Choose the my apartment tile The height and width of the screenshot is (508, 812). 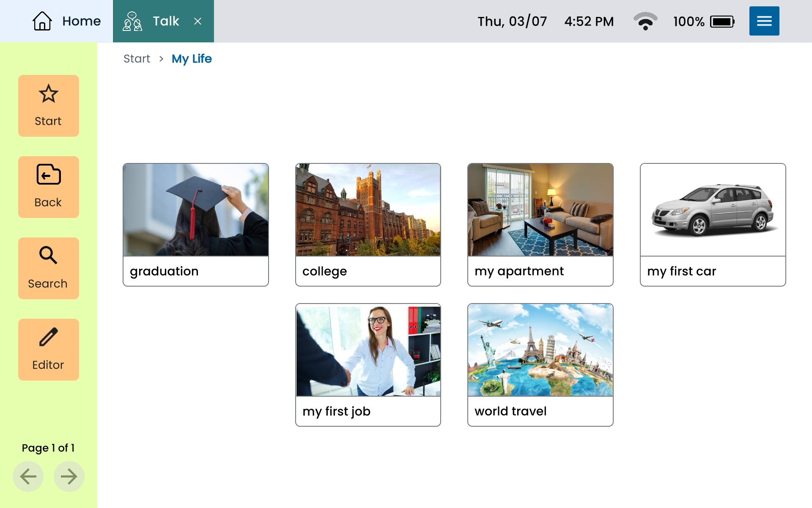pyautogui.click(x=540, y=224)
